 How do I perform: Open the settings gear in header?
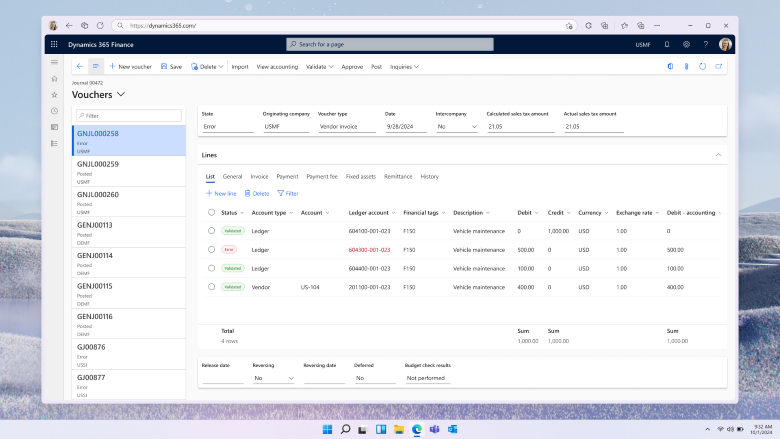[686, 45]
